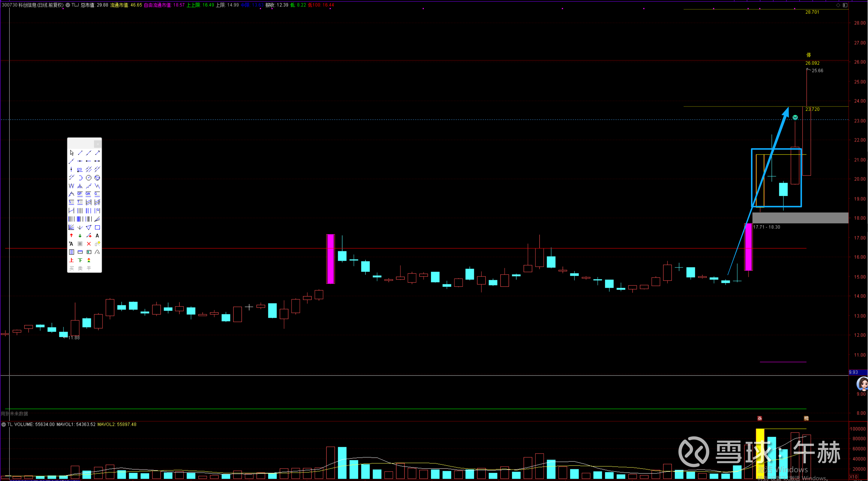868x481 pixels.
Task: Select the triangle drawing tool
Action: point(89,227)
